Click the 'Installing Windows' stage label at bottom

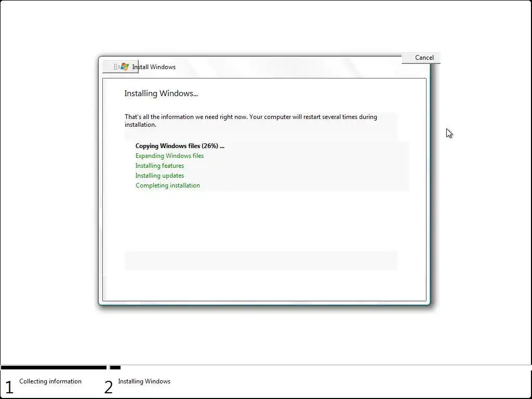[x=144, y=381]
